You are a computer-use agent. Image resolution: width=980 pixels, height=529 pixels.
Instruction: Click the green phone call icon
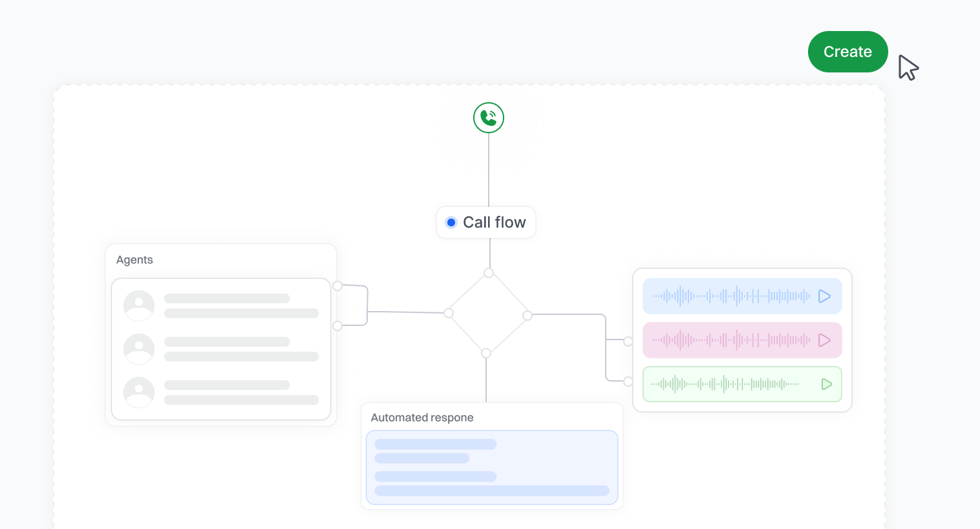pyautogui.click(x=489, y=118)
